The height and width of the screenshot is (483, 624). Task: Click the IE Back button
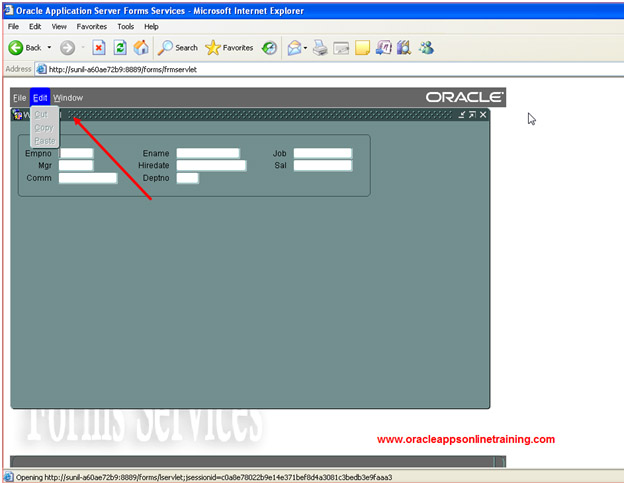click(x=25, y=47)
